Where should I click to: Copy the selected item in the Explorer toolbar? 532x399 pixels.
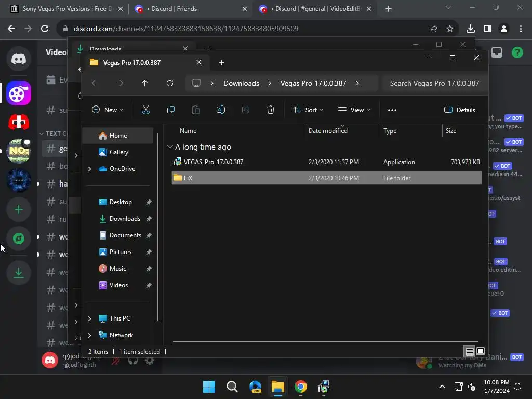click(170, 110)
